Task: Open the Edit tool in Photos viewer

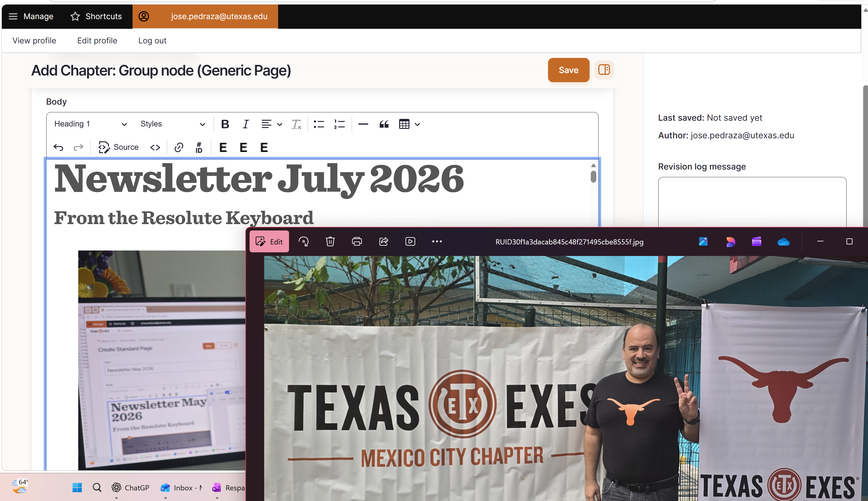Action: (269, 241)
